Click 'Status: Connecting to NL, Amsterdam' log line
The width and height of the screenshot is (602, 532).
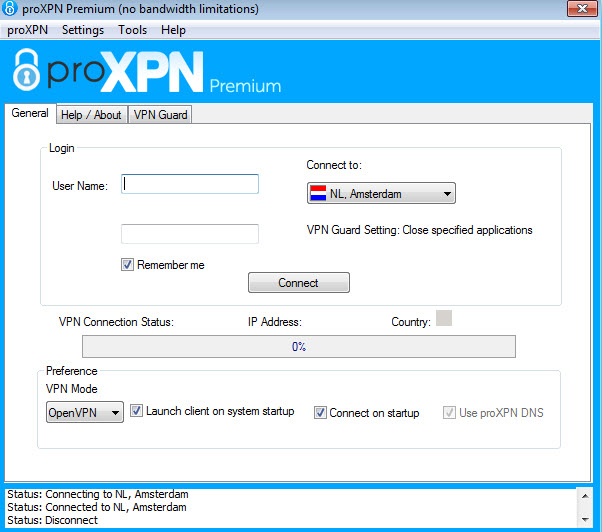click(x=98, y=494)
